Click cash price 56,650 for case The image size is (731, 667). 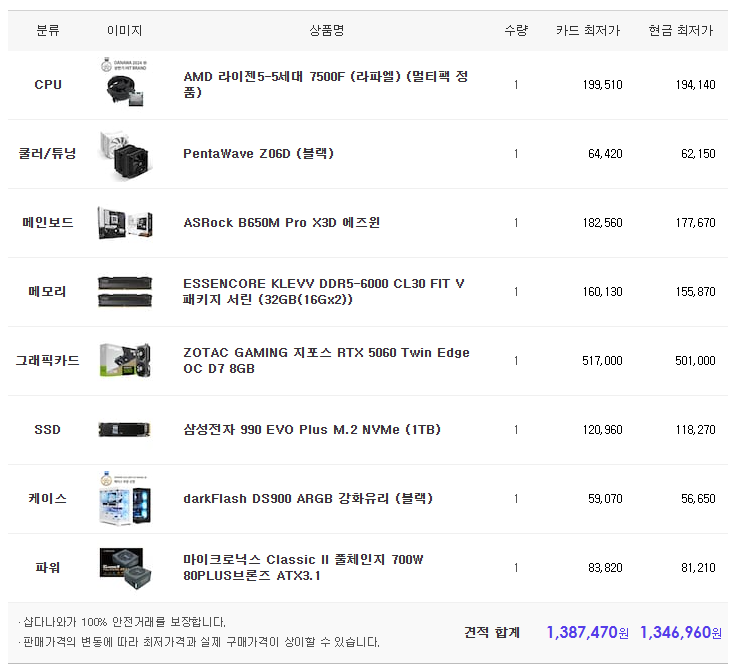pyautogui.click(x=698, y=498)
